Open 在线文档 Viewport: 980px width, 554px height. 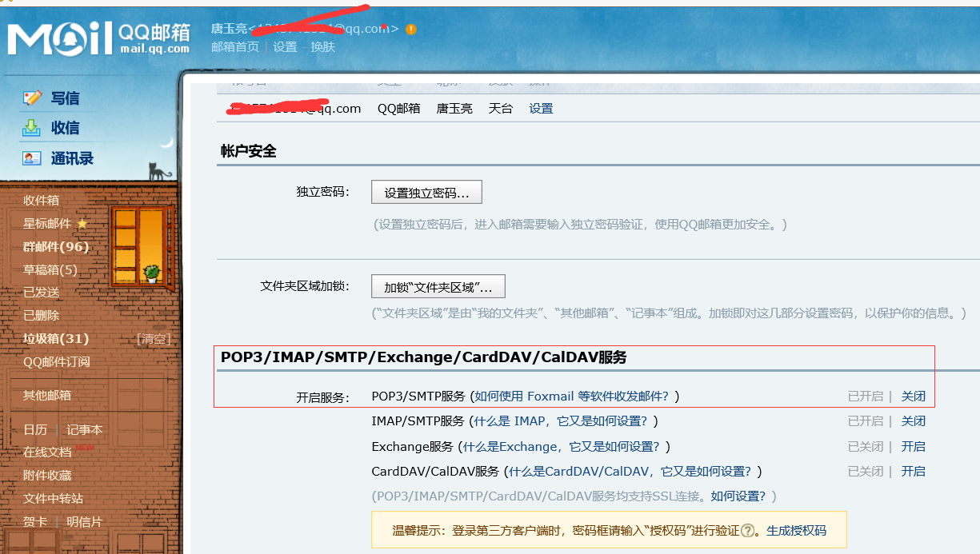[47, 452]
